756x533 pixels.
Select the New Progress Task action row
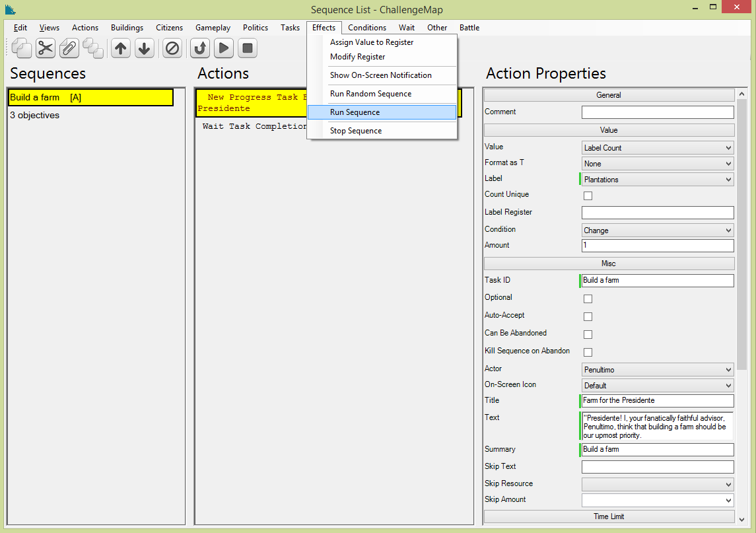(x=252, y=103)
